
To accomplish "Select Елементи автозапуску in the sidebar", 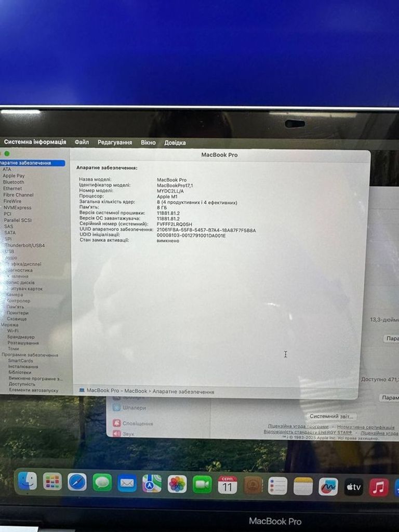I will (34, 390).
